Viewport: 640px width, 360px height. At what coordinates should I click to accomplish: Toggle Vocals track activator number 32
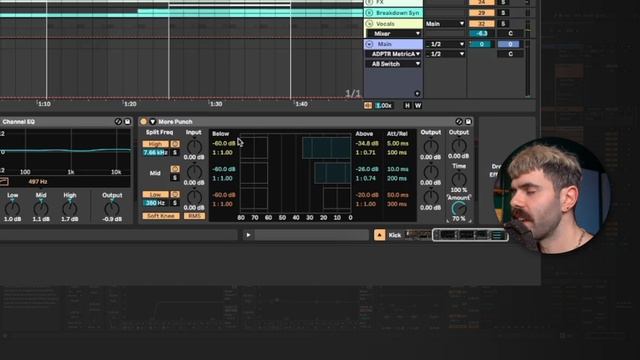[482, 24]
